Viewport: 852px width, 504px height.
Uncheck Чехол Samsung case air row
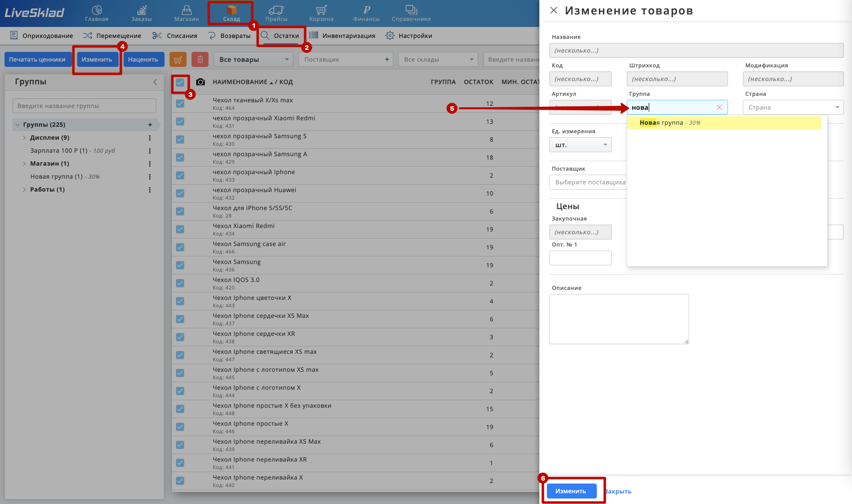pos(180,248)
